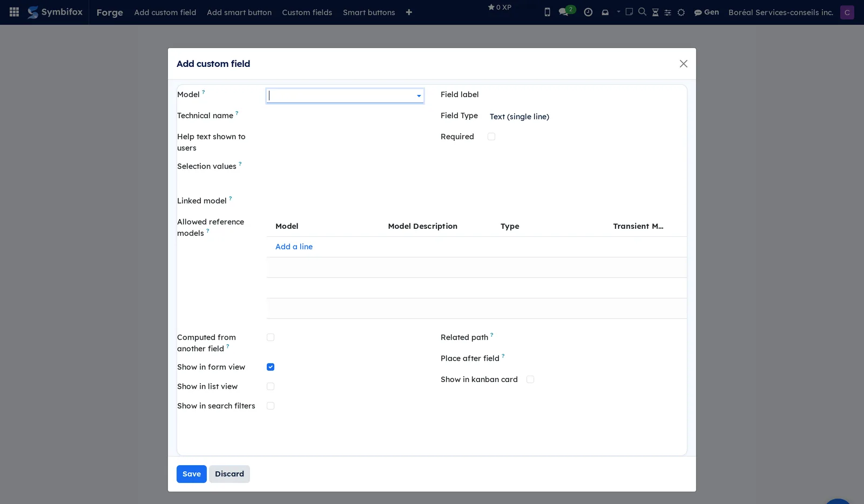Click the sticky note icon

[629, 11]
